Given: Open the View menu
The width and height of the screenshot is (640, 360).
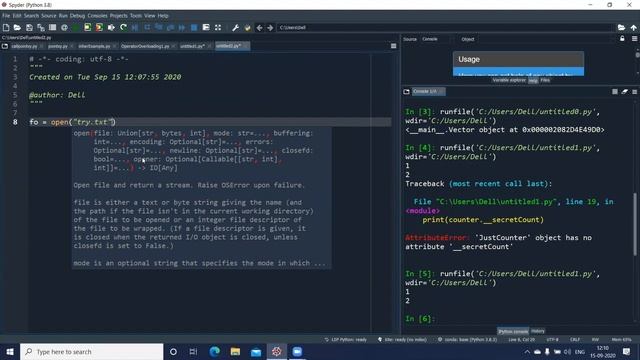Looking at the screenshot, I should coord(150,16).
